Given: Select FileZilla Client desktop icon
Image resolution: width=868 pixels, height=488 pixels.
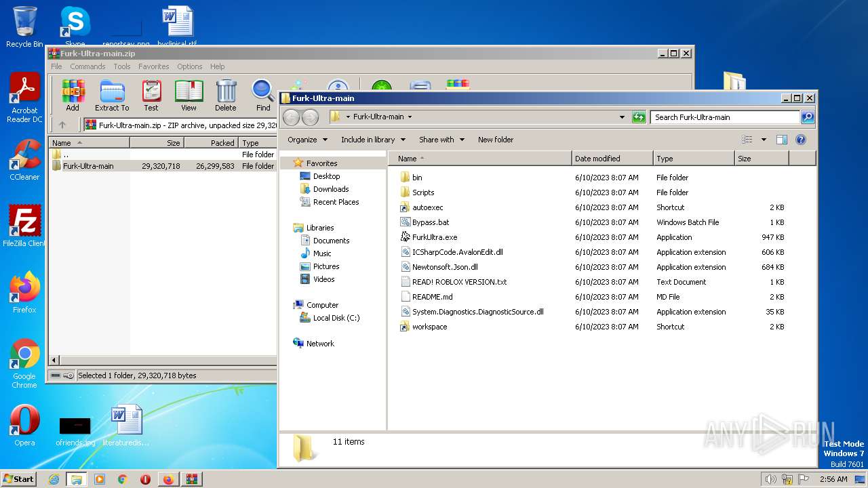Looking at the screenshot, I should point(24,226).
